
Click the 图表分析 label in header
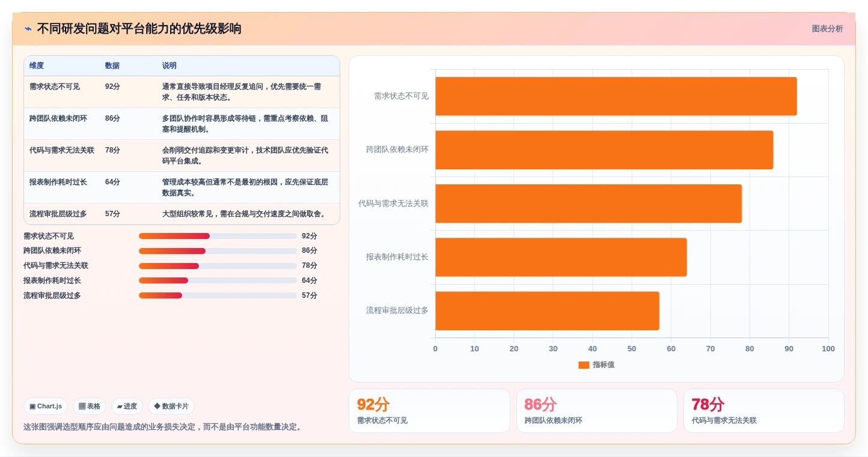coord(827,29)
